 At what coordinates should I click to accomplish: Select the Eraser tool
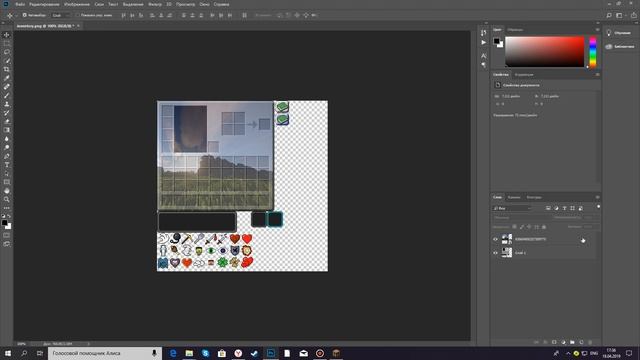coord(7,121)
